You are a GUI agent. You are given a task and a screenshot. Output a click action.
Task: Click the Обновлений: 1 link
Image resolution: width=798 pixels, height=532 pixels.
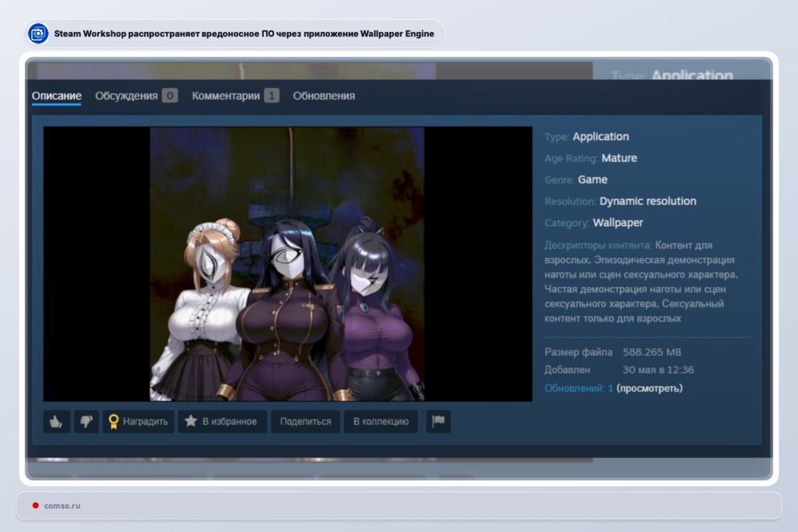tap(579, 388)
